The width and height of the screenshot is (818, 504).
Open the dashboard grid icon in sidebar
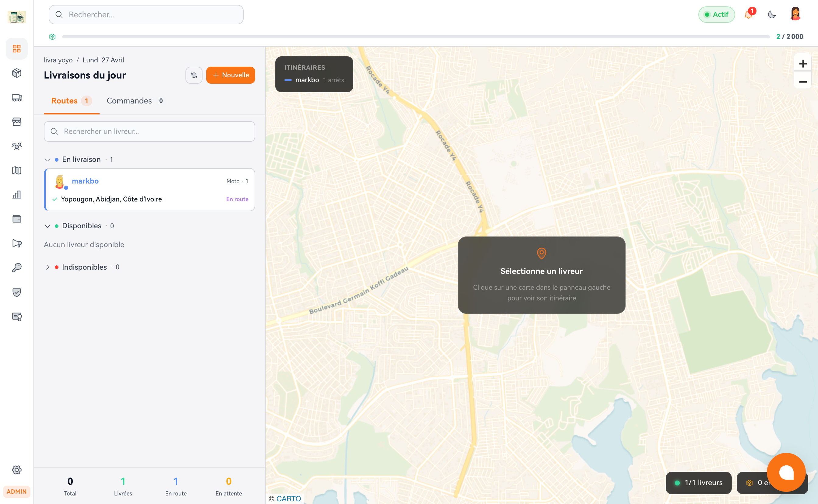[x=17, y=49]
